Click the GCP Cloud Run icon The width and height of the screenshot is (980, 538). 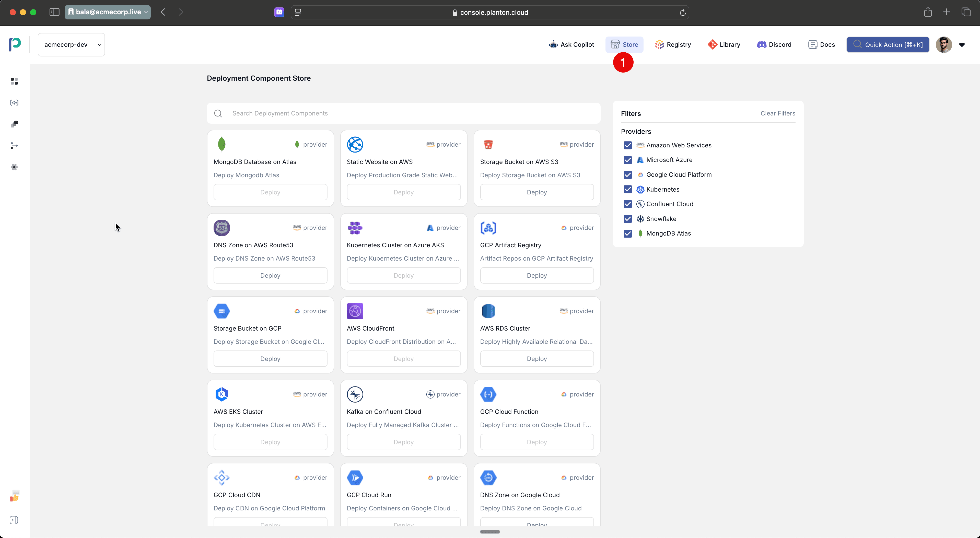[x=355, y=477]
